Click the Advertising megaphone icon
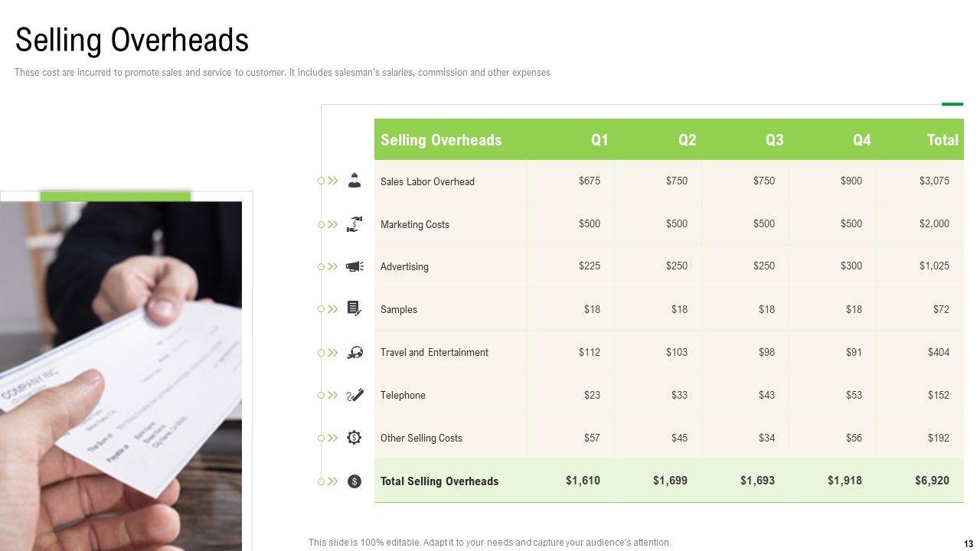The image size is (980, 551). (x=354, y=266)
